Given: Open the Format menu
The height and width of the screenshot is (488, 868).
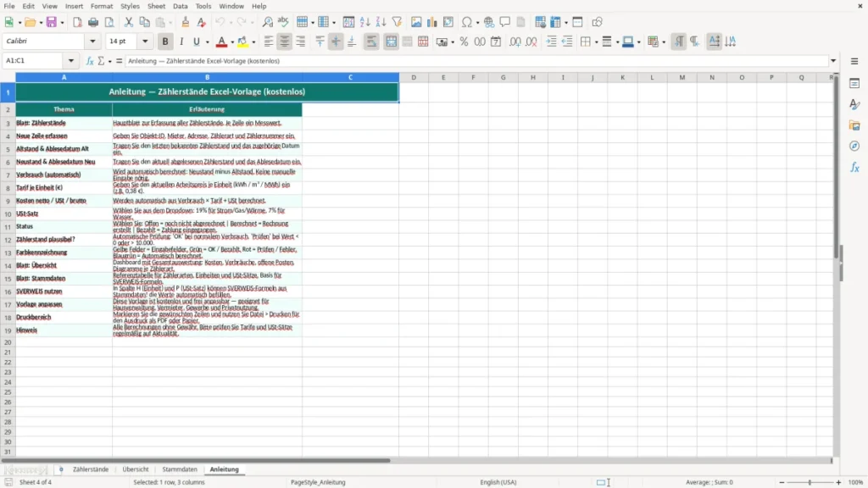Looking at the screenshot, I should (102, 6).
